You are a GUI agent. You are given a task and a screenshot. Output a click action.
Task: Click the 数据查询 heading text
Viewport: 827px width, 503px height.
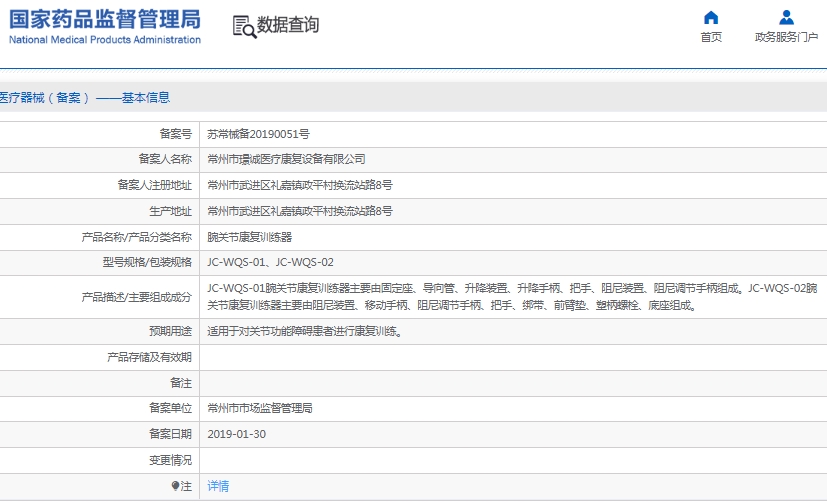(x=288, y=25)
